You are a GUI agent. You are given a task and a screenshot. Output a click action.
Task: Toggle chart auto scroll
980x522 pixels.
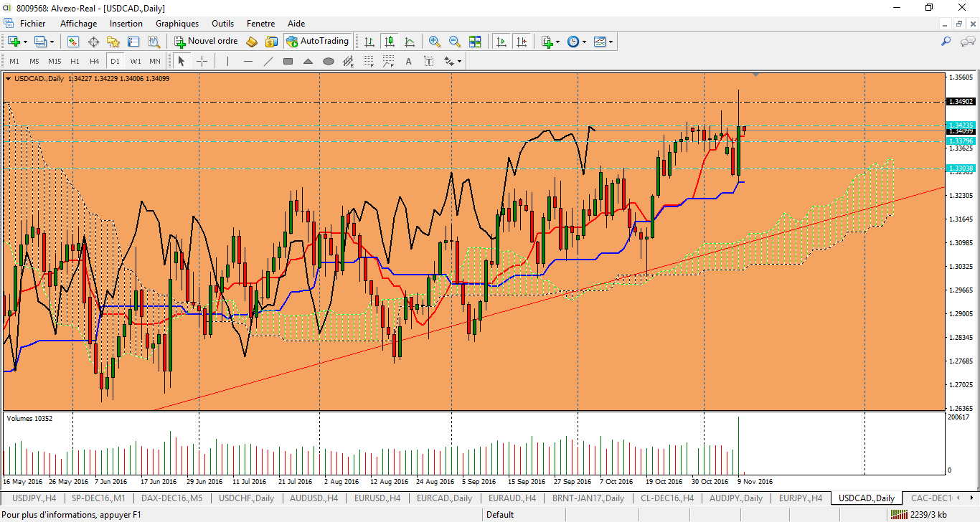coord(501,42)
